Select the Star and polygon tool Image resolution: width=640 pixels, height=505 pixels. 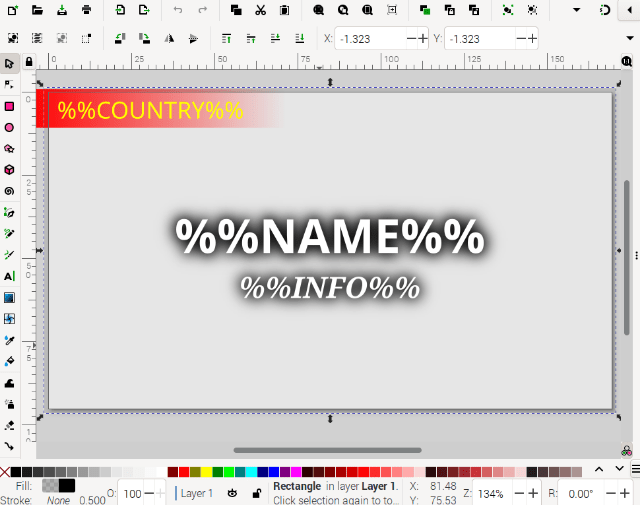pyautogui.click(x=9, y=149)
